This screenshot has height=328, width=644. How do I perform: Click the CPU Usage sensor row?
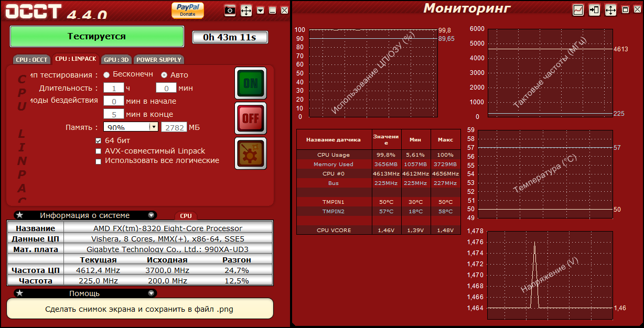click(x=379, y=155)
